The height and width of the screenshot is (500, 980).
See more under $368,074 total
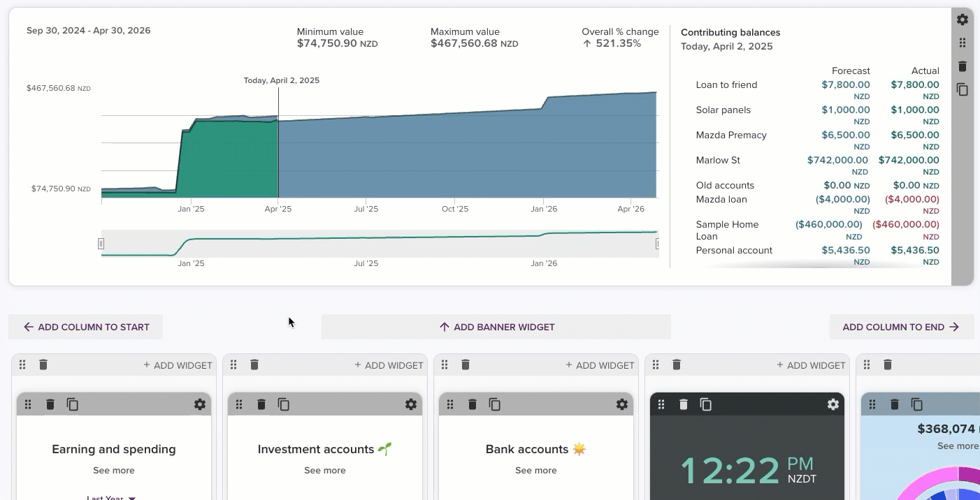(x=958, y=446)
